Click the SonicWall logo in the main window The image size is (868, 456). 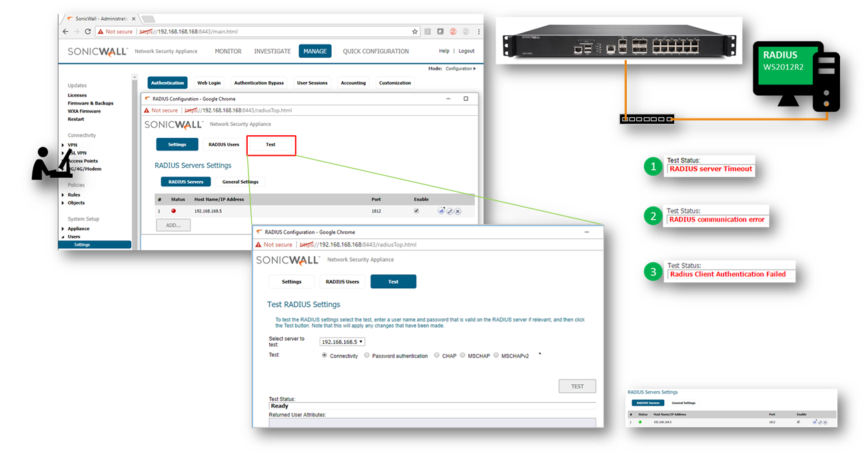97,51
